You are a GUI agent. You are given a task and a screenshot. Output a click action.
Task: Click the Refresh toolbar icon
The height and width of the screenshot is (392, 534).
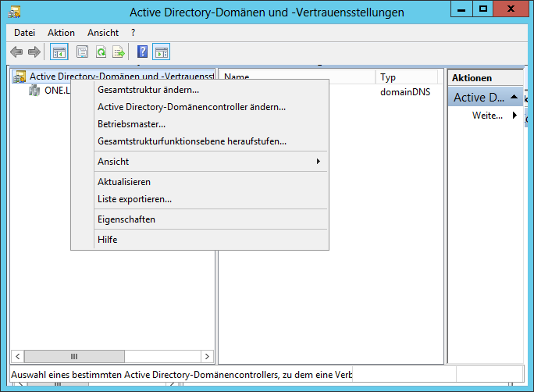click(101, 52)
